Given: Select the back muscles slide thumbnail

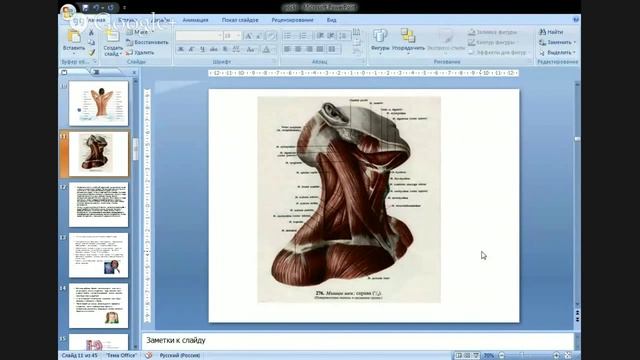Looking at the screenshot, I should tap(98, 103).
